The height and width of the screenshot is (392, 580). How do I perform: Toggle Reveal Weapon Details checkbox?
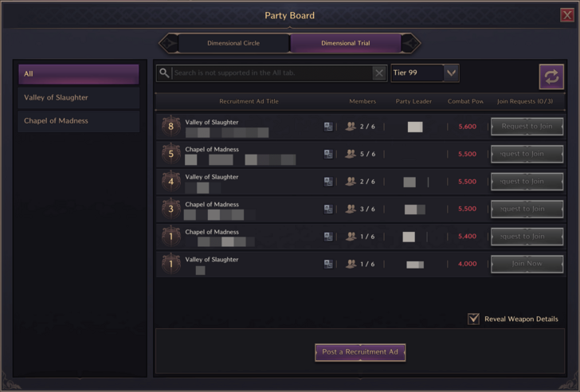473,319
